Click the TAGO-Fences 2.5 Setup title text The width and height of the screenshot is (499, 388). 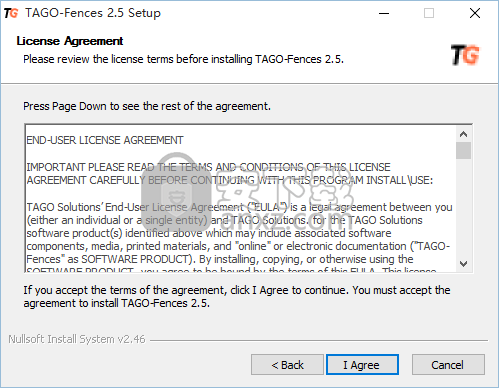point(93,13)
